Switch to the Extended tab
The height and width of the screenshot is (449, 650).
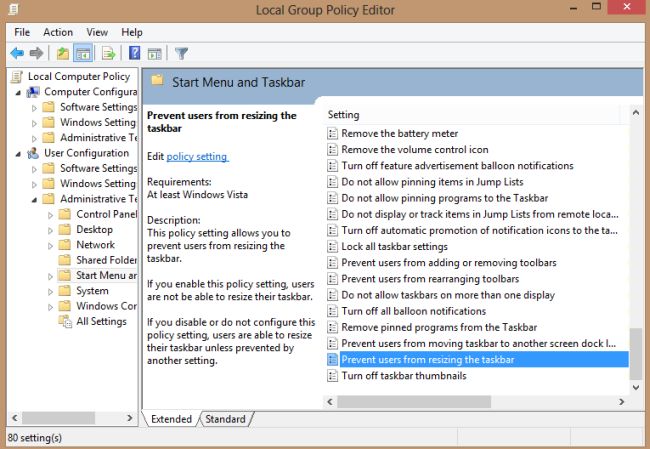click(x=171, y=419)
